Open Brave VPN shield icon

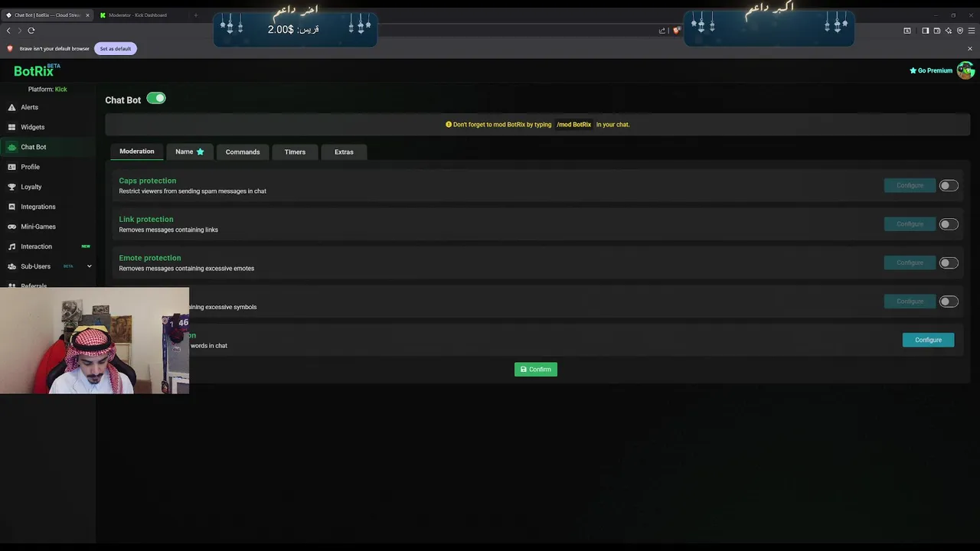click(x=959, y=31)
